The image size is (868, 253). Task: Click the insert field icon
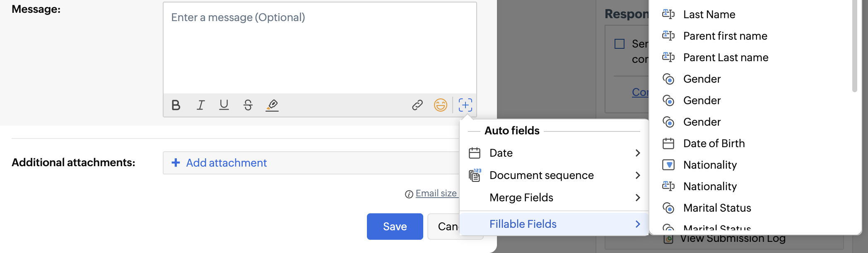click(465, 105)
